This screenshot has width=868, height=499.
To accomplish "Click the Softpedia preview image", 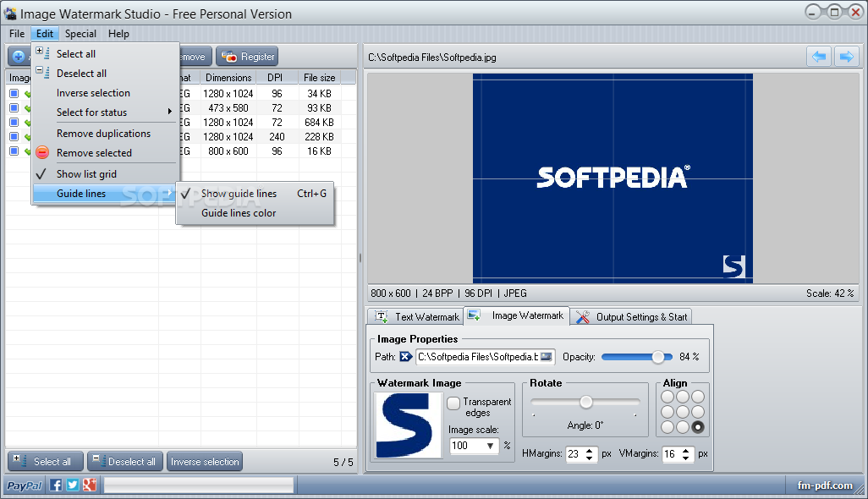I will coord(613,178).
